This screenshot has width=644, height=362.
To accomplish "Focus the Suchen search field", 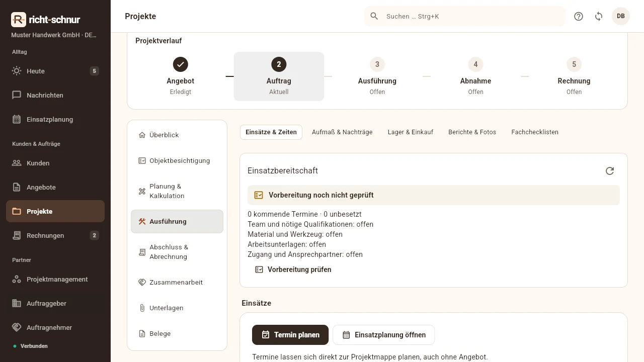I will [465, 16].
